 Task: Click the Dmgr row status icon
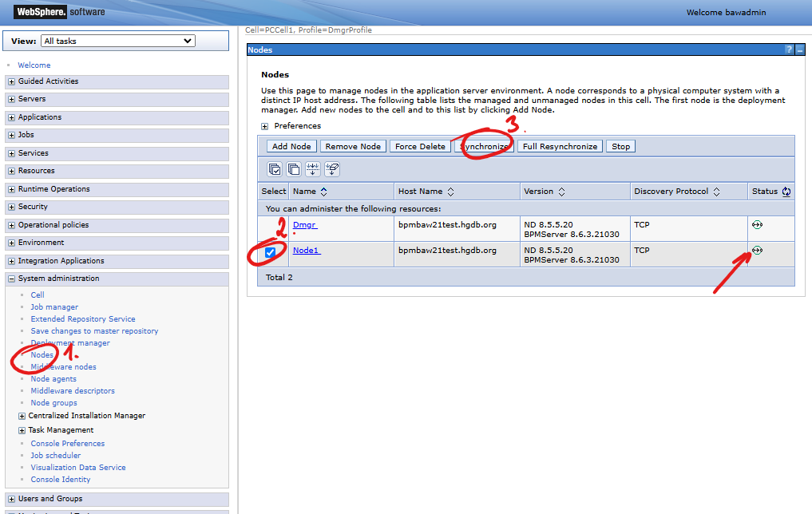(x=757, y=224)
